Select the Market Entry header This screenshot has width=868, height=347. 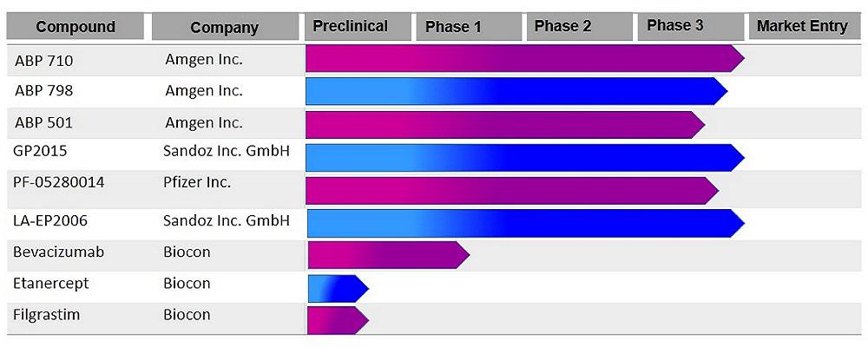tap(805, 27)
